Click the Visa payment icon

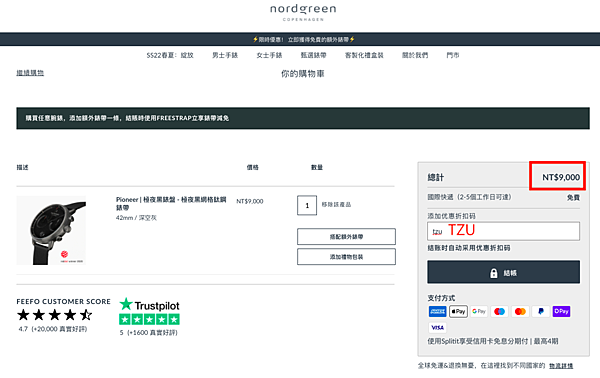pyautogui.click(x=437, y=327)
